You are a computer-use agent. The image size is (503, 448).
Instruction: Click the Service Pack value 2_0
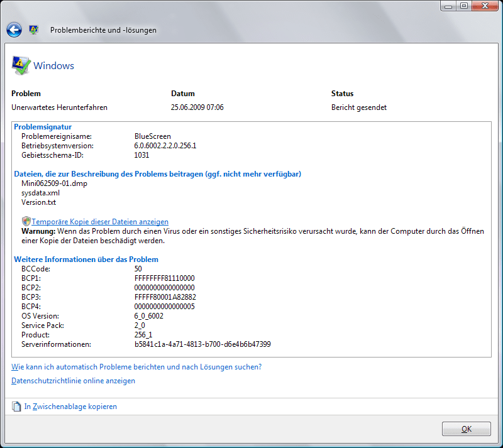coord(140,325)
